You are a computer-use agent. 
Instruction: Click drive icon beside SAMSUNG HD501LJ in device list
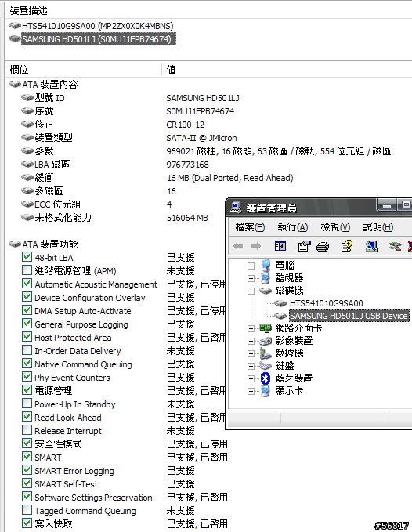tap(15, 38)
